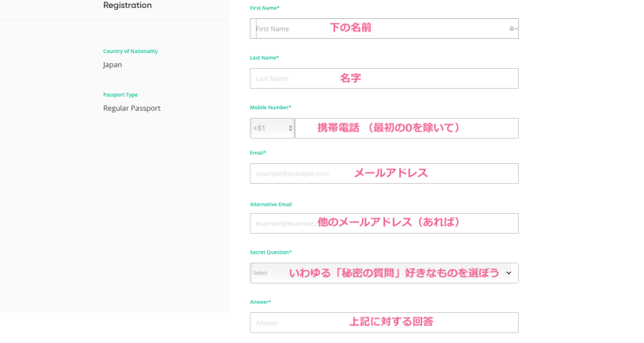The width and height of the screenshot is (644, 343).
Task: Click the Country of Nationality label
Action: click(x=130, y=51)
